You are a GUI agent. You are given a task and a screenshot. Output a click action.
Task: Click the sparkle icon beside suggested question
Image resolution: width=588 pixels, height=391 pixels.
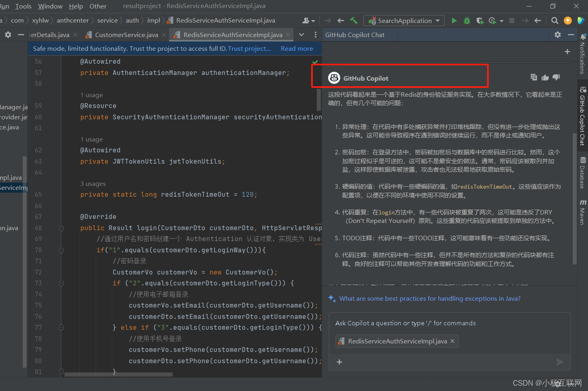click(x=332, y=298)
